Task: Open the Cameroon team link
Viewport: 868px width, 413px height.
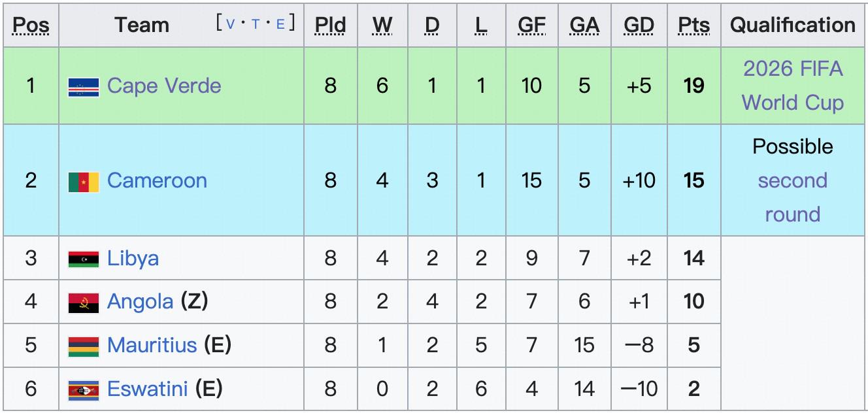Action: point(157,180)
